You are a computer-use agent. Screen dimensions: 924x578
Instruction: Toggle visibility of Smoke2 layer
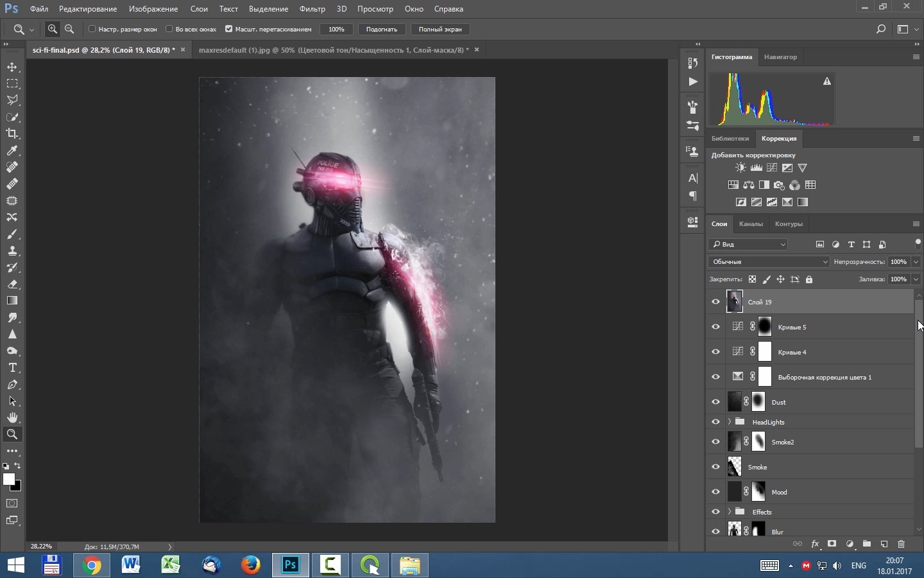716,442
